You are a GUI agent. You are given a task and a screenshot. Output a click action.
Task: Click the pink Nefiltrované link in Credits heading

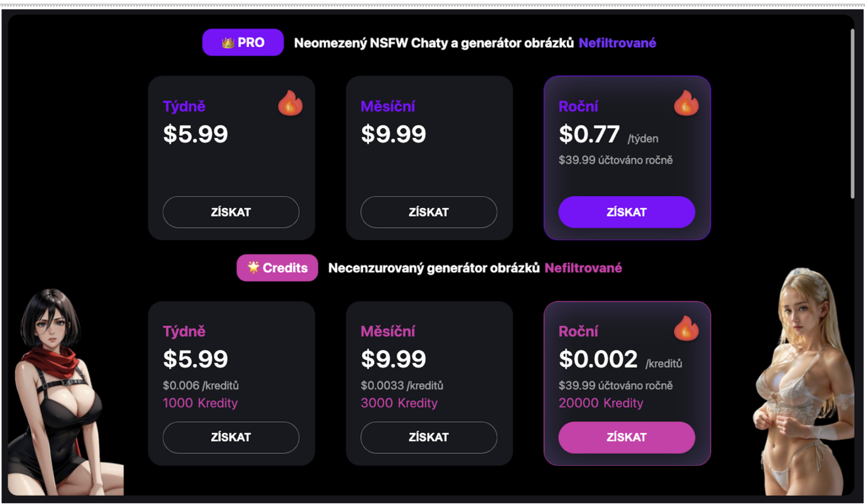583,268
